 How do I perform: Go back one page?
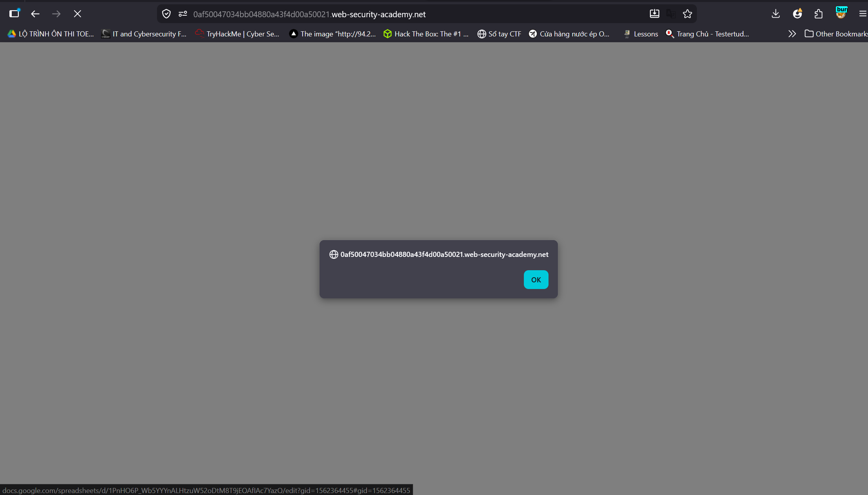tap(35, 14)
